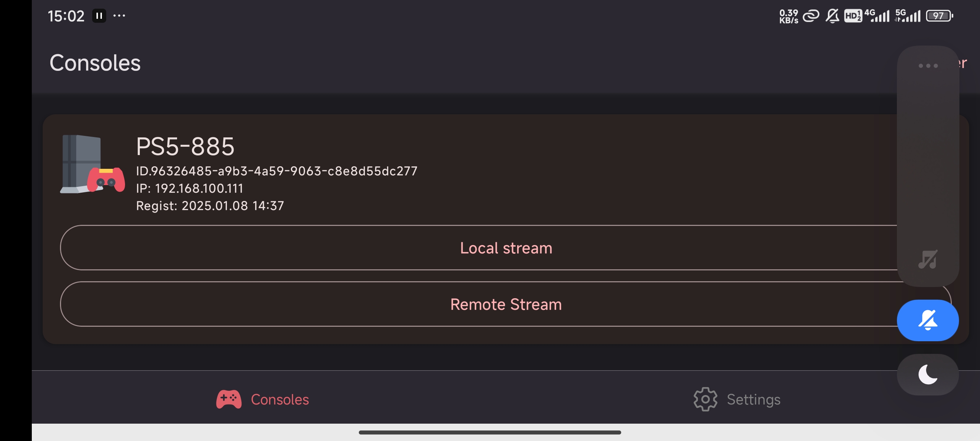Click the HD indicator in status bar

point(852,16)
